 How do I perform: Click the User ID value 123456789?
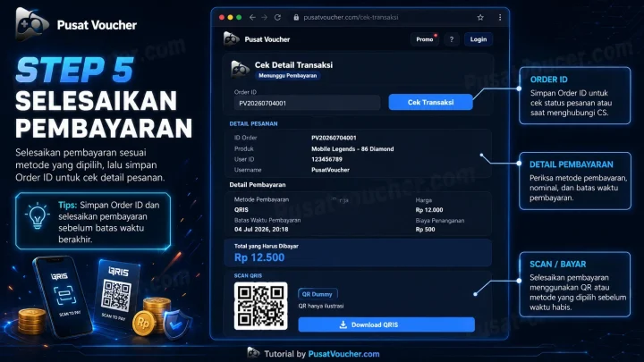[326, 159]
